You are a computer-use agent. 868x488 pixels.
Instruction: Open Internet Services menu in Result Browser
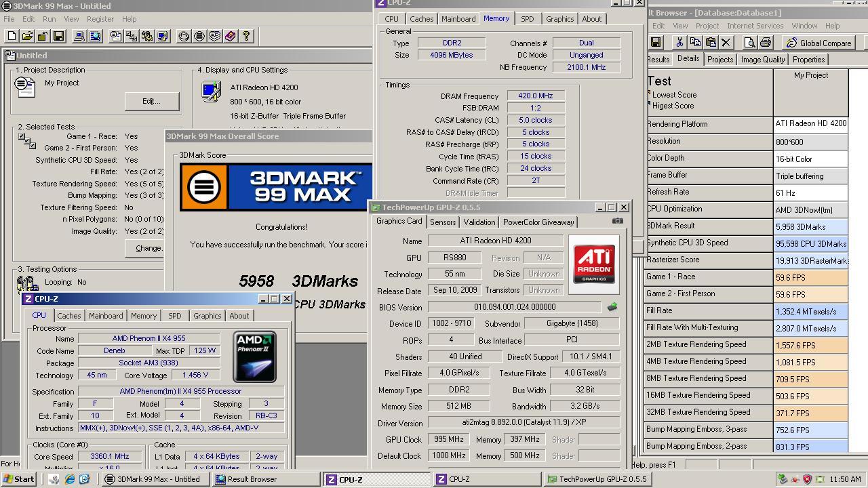[755, 26]
